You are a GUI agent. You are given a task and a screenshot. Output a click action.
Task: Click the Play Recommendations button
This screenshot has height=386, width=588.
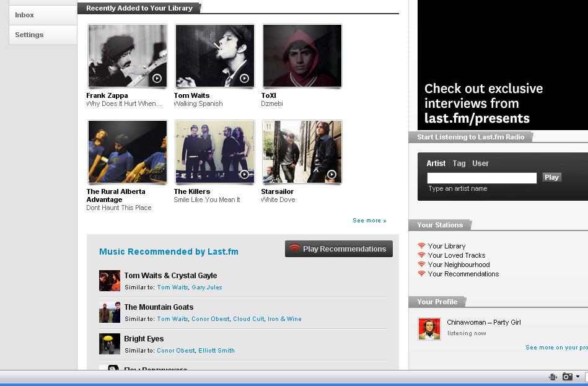339,248
